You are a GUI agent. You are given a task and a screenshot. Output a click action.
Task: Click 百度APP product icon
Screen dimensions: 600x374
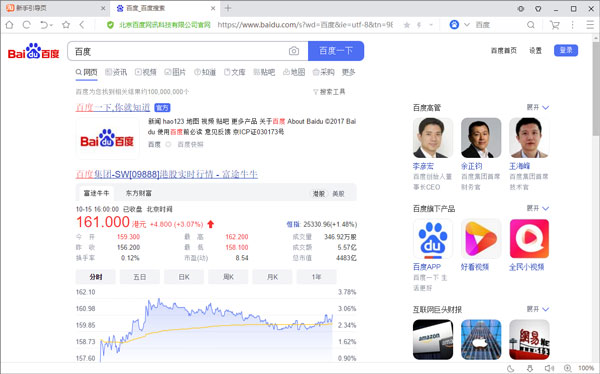pos(433,239)
